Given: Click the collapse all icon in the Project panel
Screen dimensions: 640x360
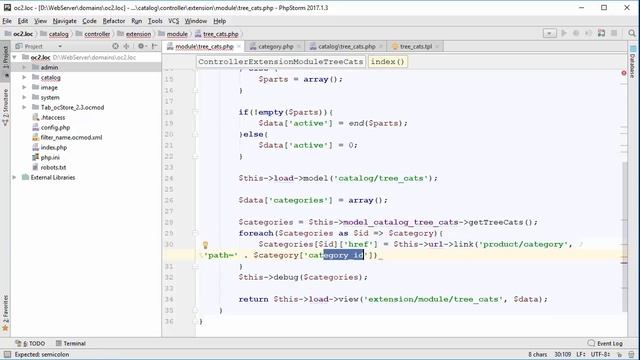Looking at the screenshot, I should point(127,46).
